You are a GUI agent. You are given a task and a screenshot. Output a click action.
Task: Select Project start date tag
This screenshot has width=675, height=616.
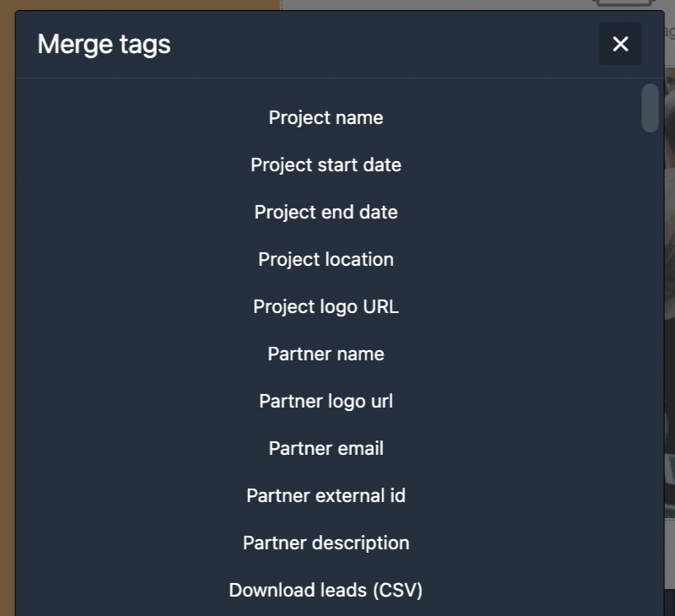coord(326,165)
